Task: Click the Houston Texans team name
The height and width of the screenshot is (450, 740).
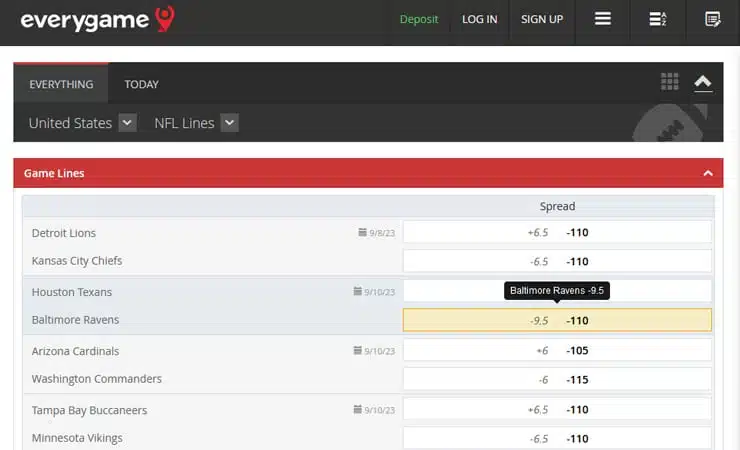Action: point(72,292)
